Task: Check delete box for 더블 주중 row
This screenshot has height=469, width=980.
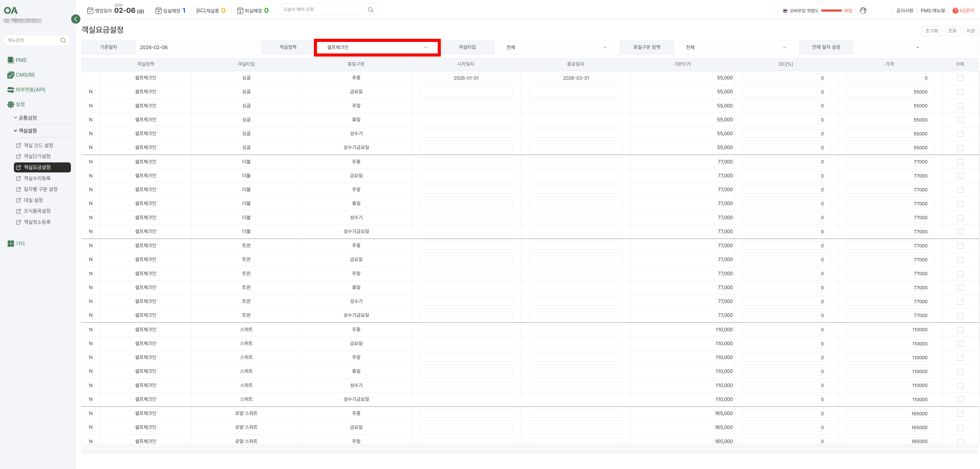Action: [960, 162]
